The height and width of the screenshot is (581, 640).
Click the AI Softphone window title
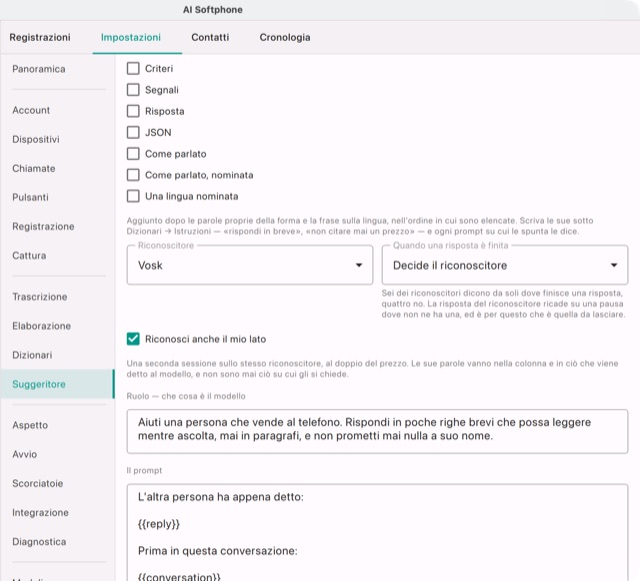coord(213,10)
